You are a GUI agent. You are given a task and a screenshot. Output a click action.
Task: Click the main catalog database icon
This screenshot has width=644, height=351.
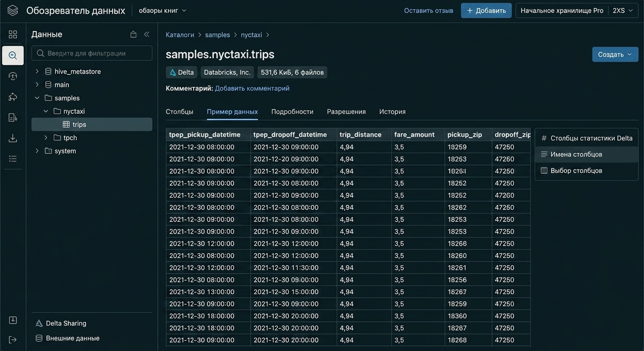coord(48,85)
